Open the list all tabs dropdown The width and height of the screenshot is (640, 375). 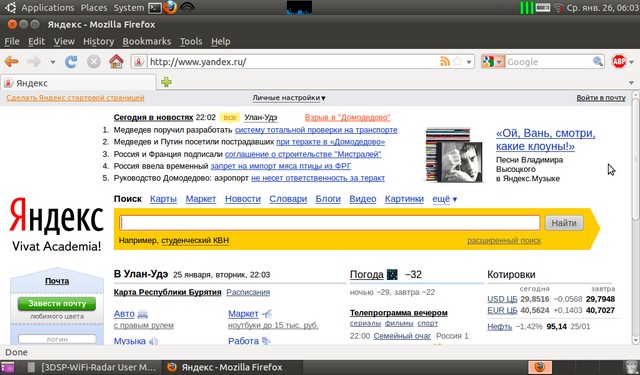631,82
